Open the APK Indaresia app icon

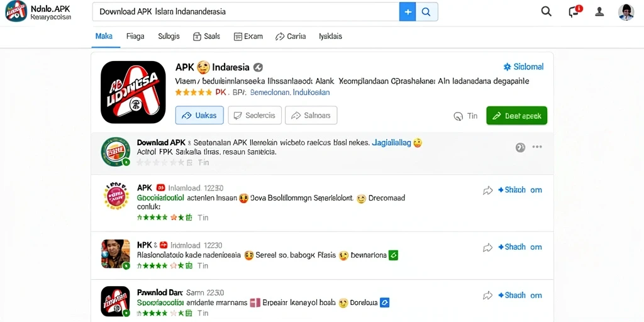[133, 92]
